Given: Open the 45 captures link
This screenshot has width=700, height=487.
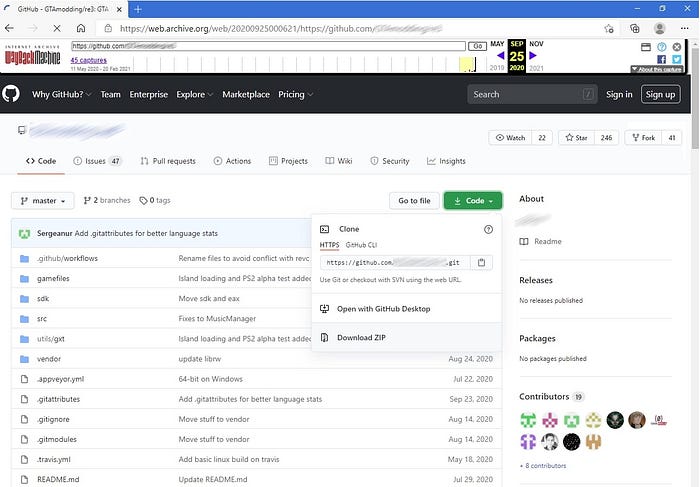Looking at the screenshot, I should pyautogui.click(x=88, y=60).
